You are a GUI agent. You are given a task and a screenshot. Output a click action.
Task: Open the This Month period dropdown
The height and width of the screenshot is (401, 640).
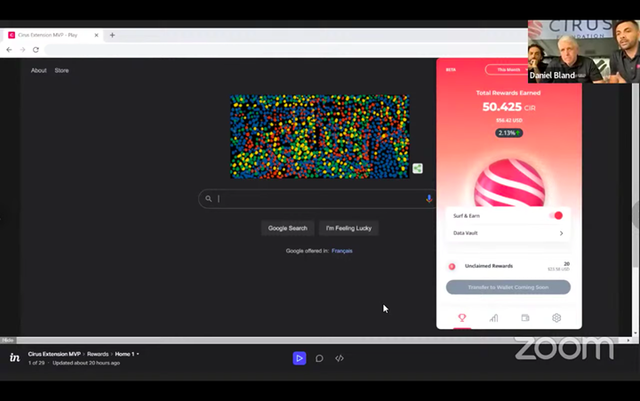pyautogui.click(x=508, y=70)
